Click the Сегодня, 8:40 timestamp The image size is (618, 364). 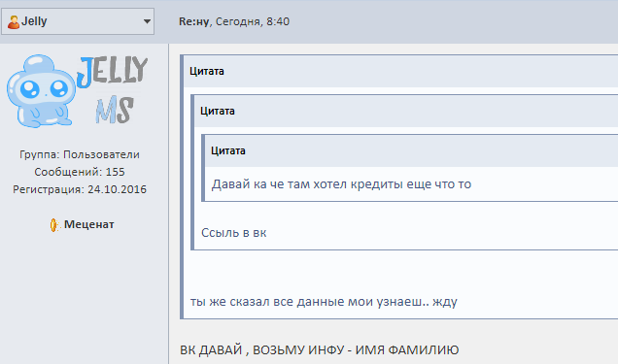(x=253, y=21)
